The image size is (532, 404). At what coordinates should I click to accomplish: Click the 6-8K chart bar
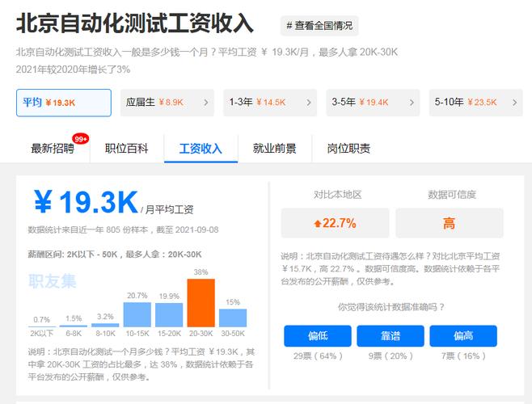(x=74, y=326)
